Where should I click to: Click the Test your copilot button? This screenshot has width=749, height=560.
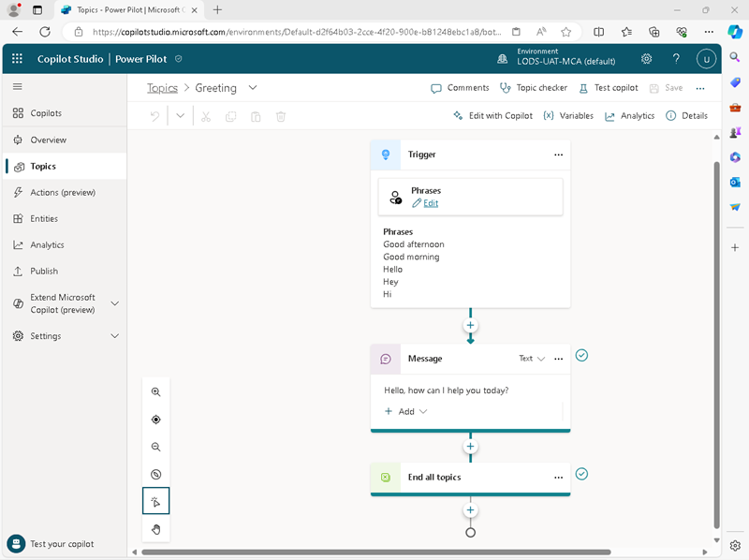pos(51,544)
